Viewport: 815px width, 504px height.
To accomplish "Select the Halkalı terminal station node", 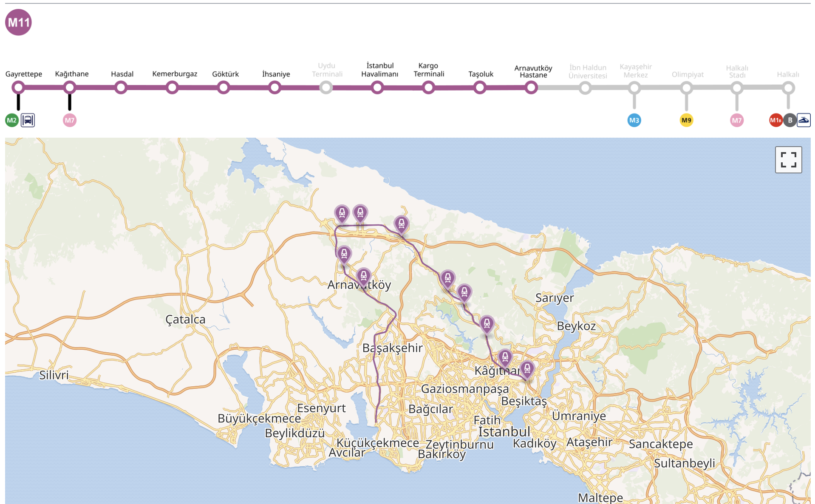I will click(x=788, y=88).
